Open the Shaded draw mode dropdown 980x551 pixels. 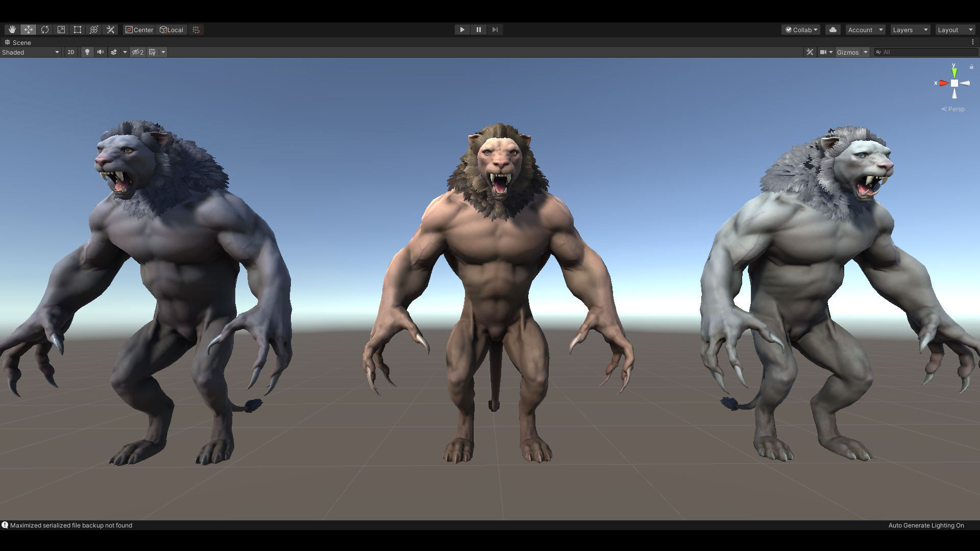[31, 52]
